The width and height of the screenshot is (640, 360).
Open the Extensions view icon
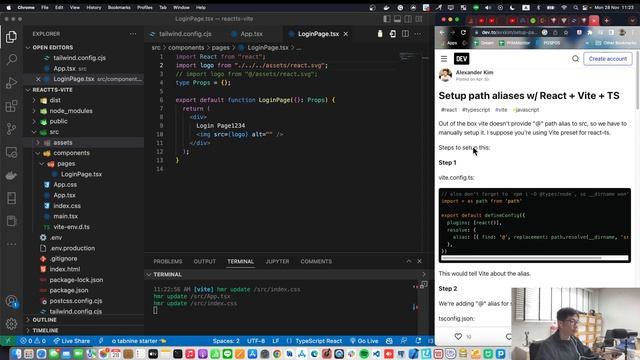click(x=11, y=106)
